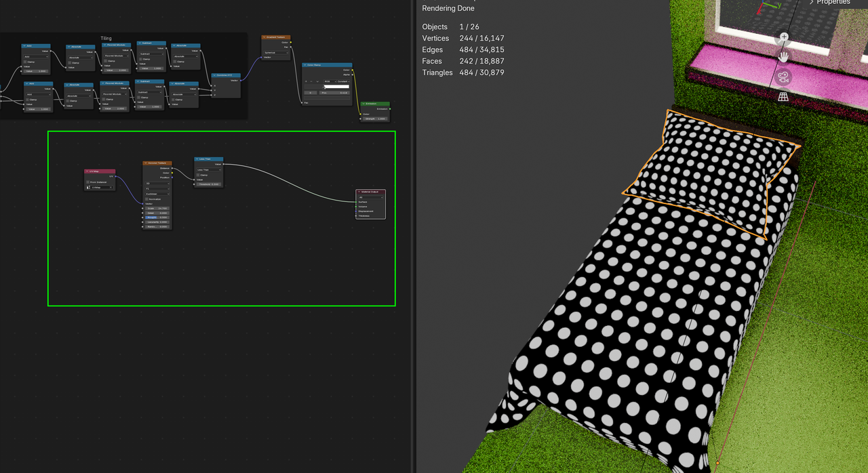Click the add color stop plus icon

[x=307, y=81]
